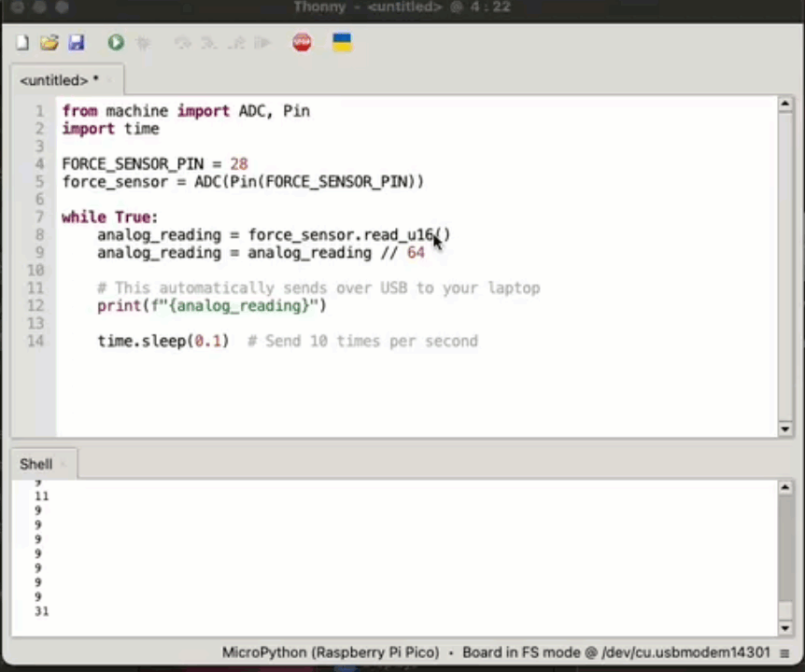The image size is (805, 672).
Task: Click the Step into debug icon
Action: [x=209, y=43]
